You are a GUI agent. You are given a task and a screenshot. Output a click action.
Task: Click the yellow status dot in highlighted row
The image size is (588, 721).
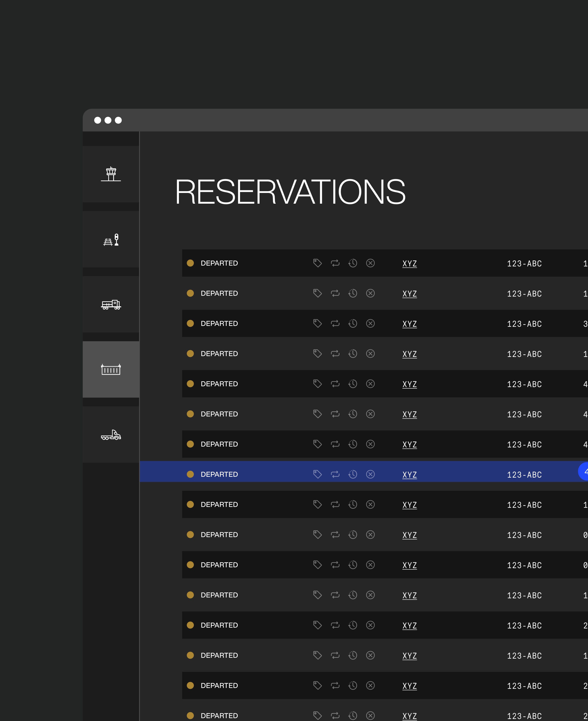point(190,474)
